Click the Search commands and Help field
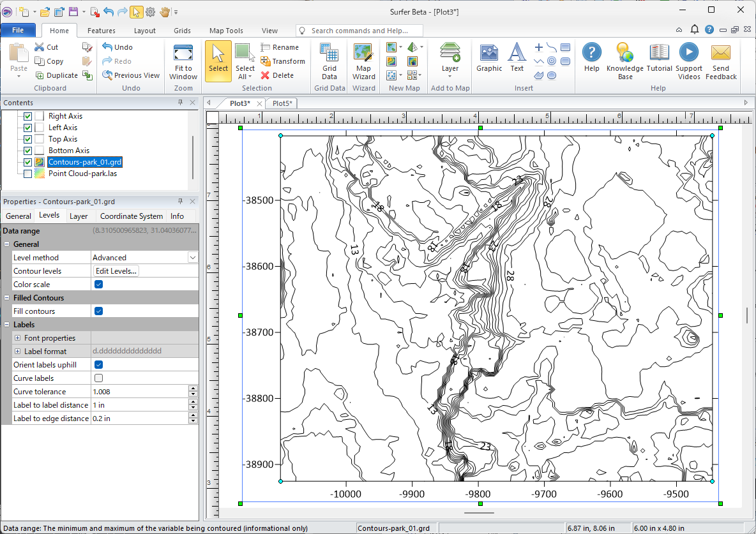756x534 pixels. (365, 31)
